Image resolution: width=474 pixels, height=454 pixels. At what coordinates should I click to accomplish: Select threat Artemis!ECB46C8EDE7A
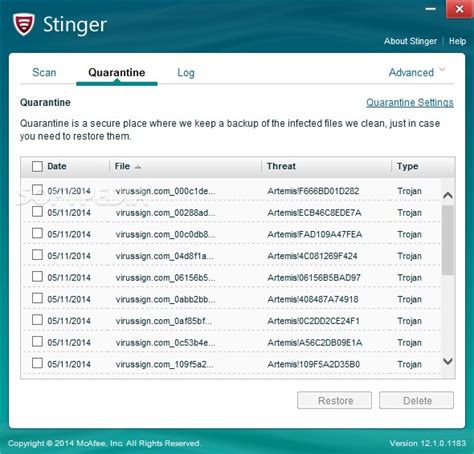314,213
